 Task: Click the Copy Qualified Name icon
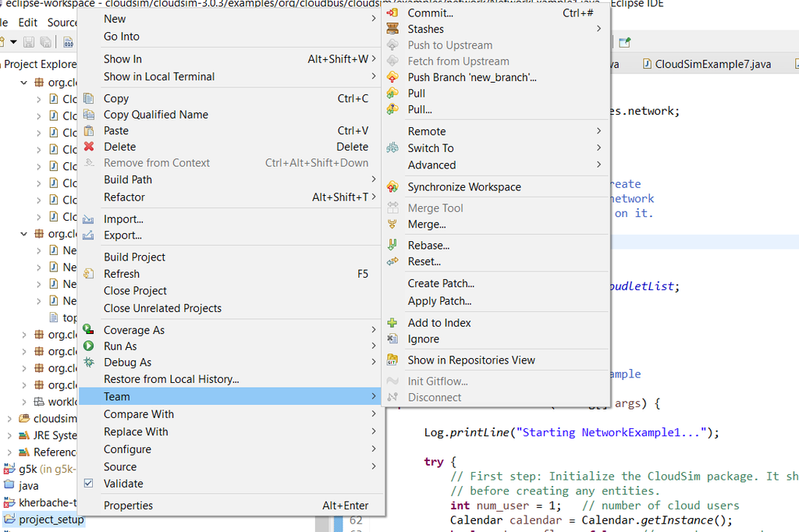(89, 114)
